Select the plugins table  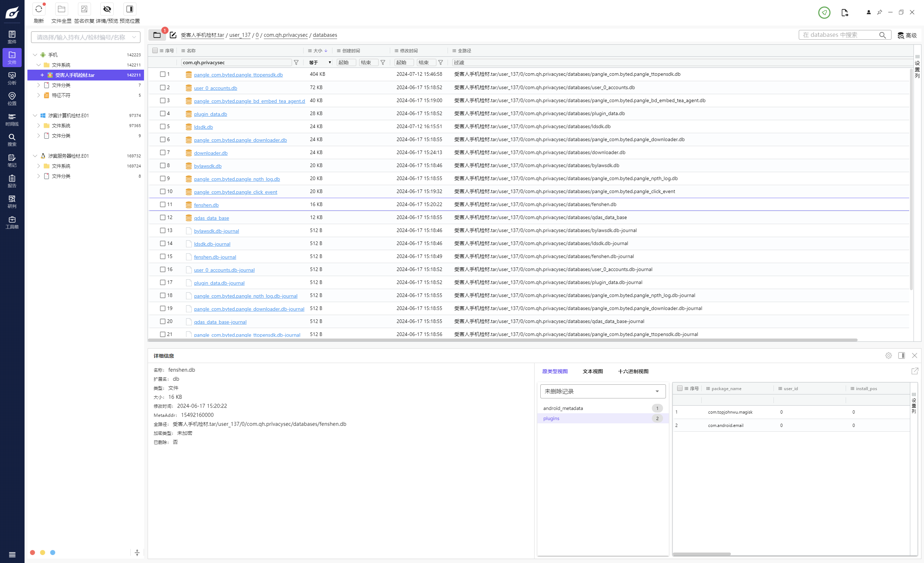[603, 418]
